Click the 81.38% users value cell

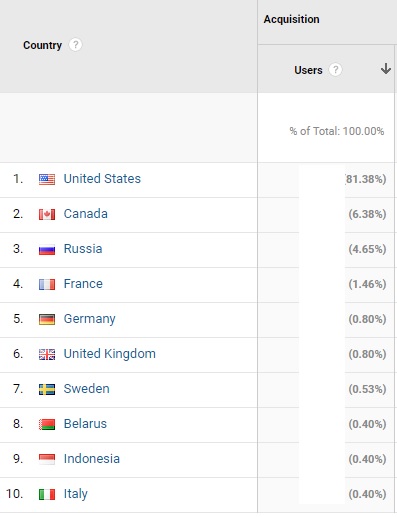coord(366,179)
